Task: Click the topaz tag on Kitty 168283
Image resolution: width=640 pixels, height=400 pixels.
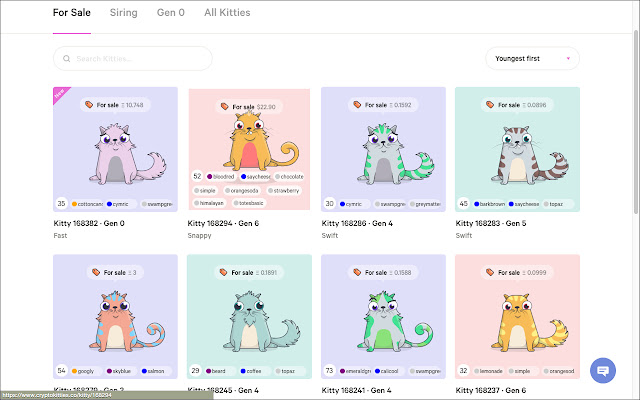Action: click(558, 204)
